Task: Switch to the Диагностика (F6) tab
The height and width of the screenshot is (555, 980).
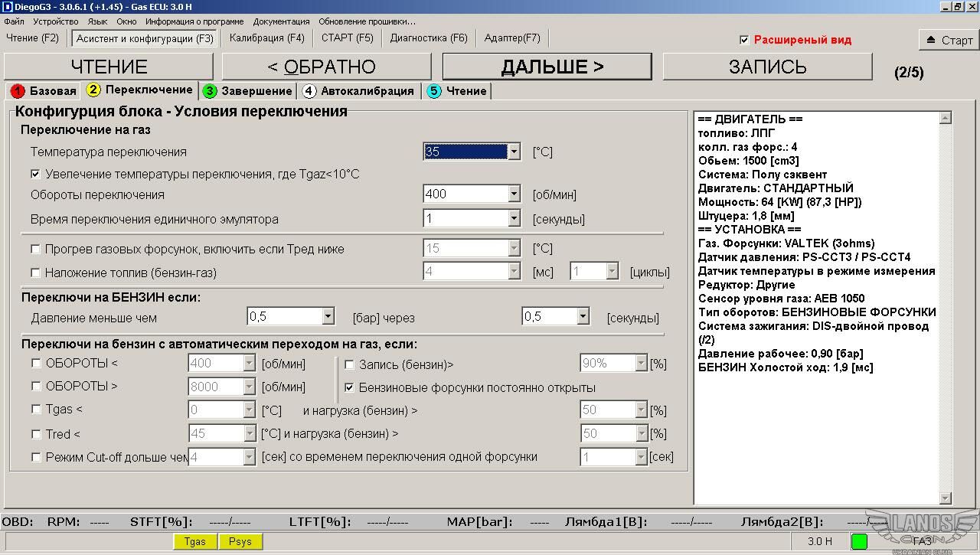Action: 429,38
